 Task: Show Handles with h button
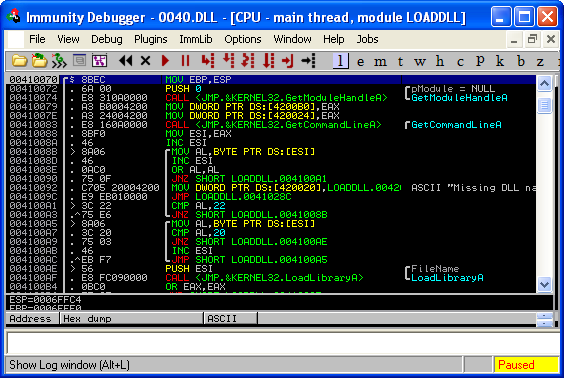(x=440, y=61)
